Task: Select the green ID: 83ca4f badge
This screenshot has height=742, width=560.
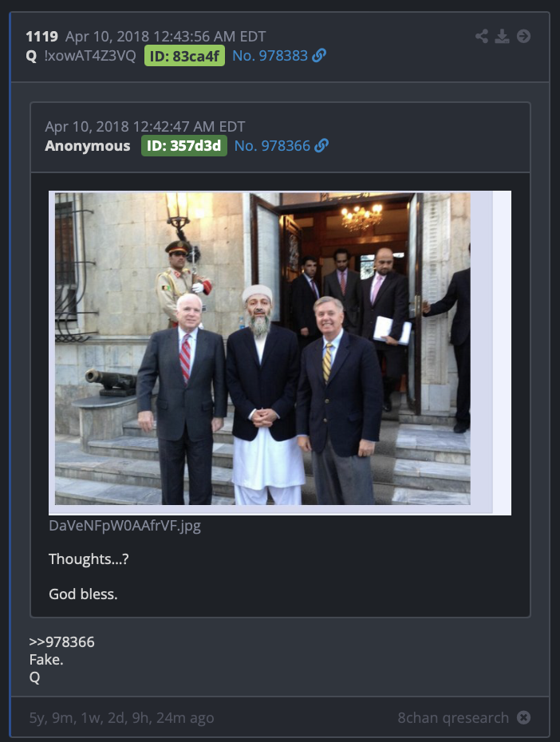Action: coord(184,56)
